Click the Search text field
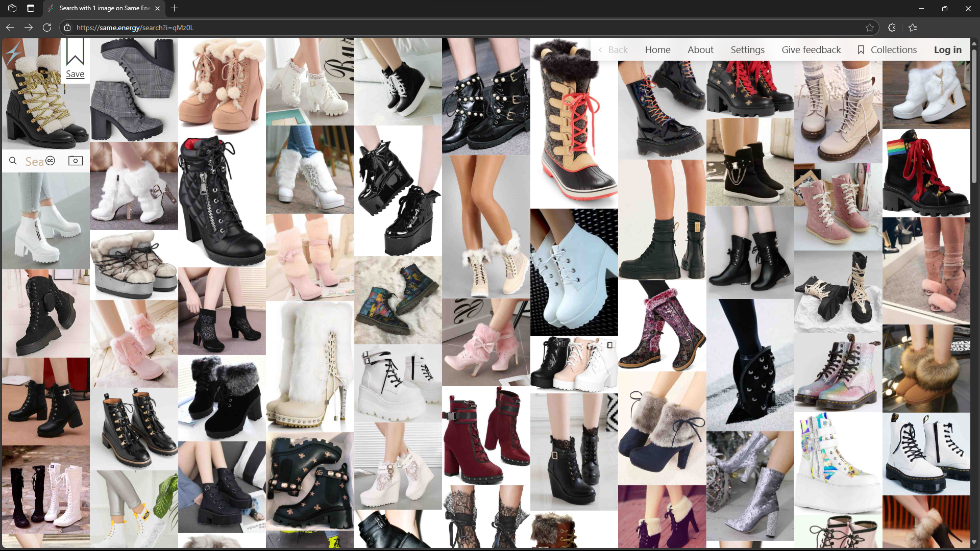This screenshot has height=551, width=980. point(34,161)
